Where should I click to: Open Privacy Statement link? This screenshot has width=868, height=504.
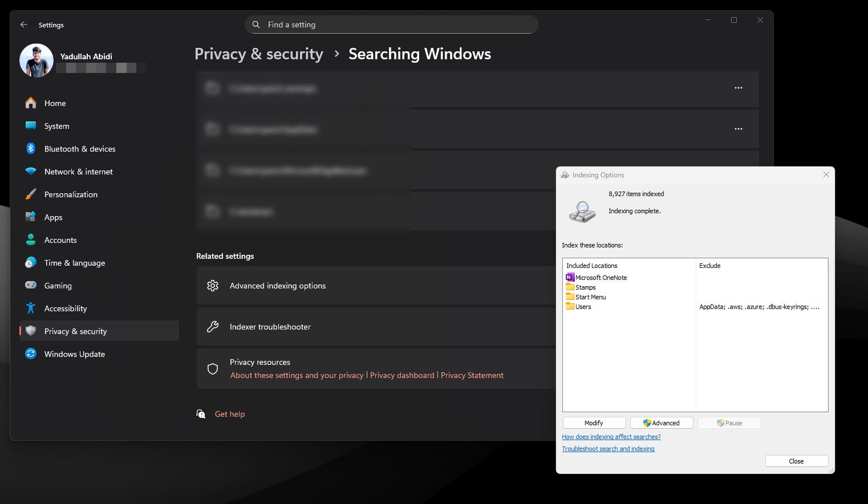pos(472,375)
